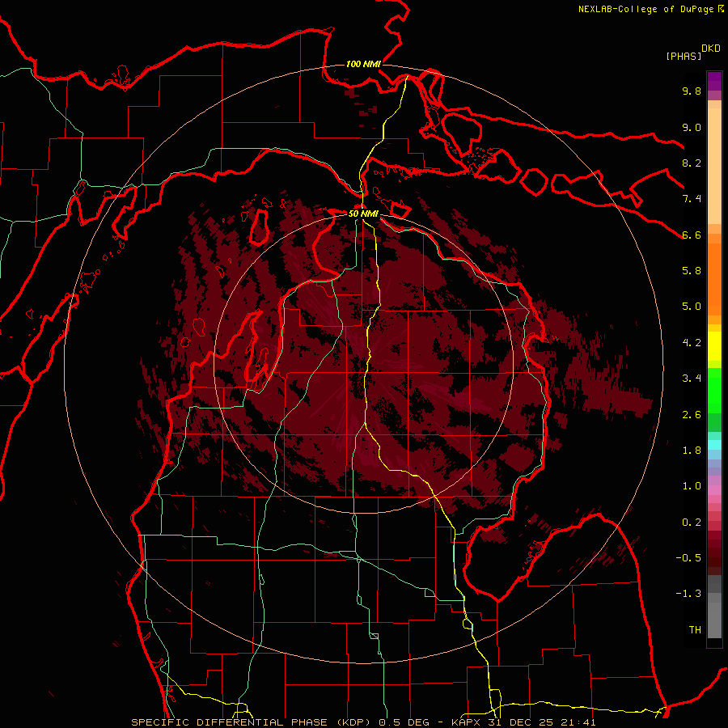Click the 8.2 scale value
The image size is (728, 728).
tap(692, 163)
